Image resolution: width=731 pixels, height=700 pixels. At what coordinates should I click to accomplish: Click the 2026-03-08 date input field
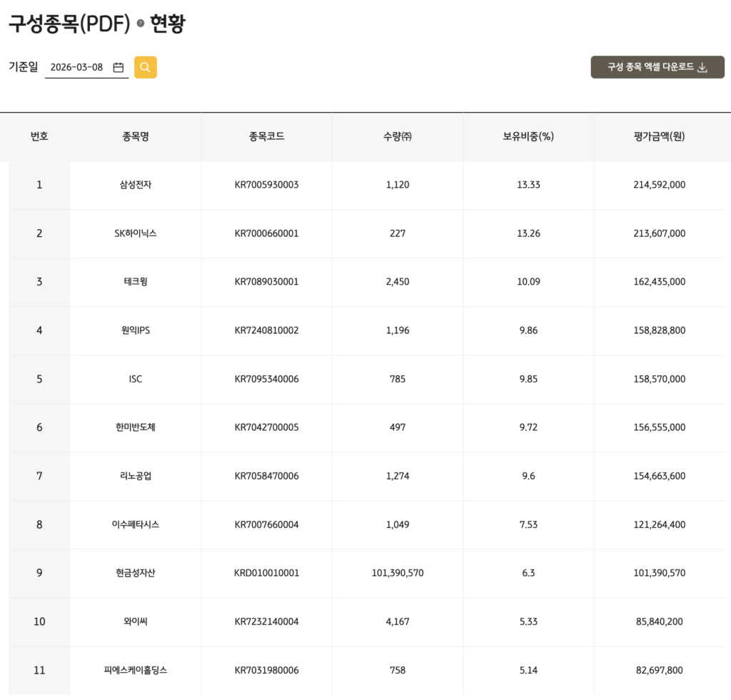click(x=77, y=68)
